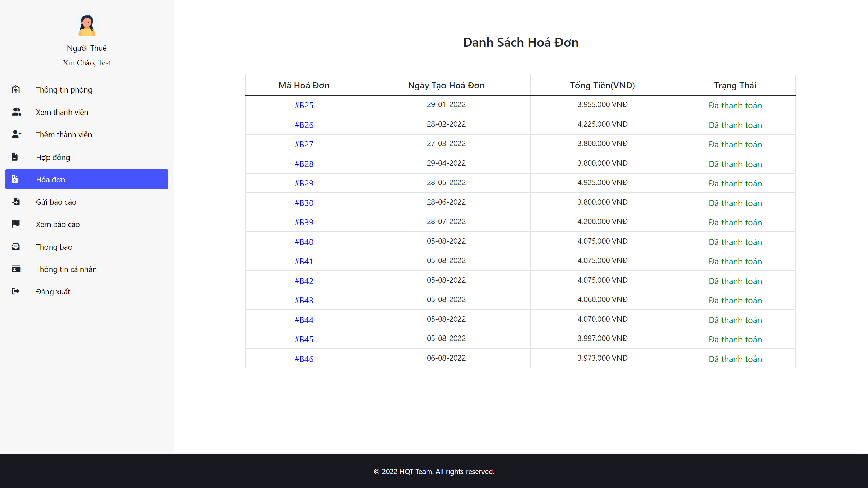Click the user avatar picture

point(87,25)
